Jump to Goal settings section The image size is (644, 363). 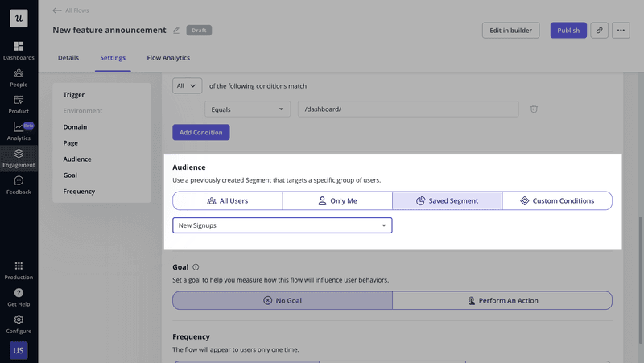(70, 175)
